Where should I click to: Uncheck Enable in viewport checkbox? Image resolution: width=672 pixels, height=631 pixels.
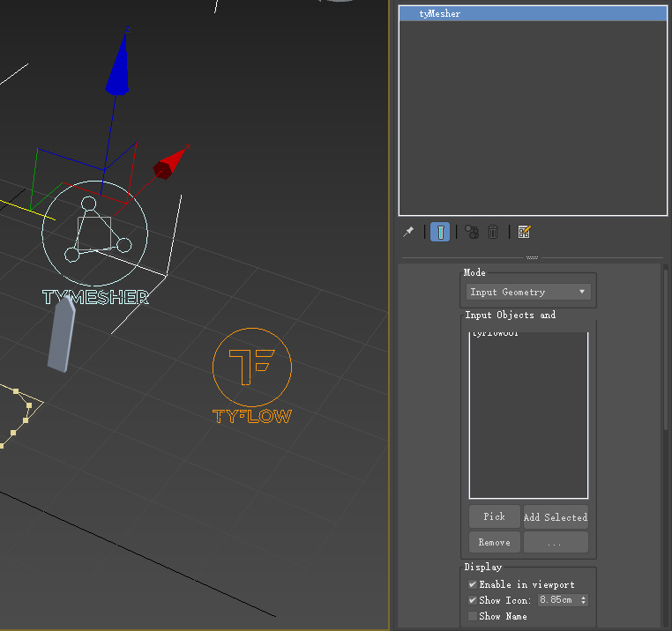coord(473,584)
